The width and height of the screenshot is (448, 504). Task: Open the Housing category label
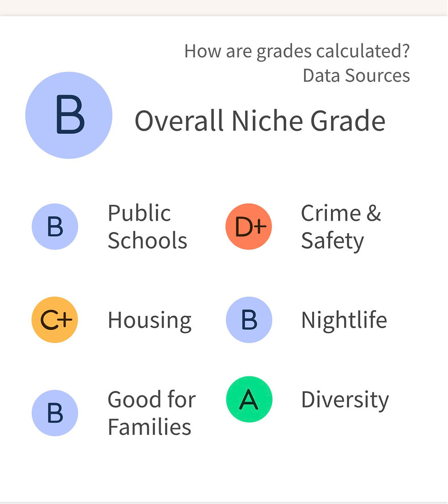(149, 321)
